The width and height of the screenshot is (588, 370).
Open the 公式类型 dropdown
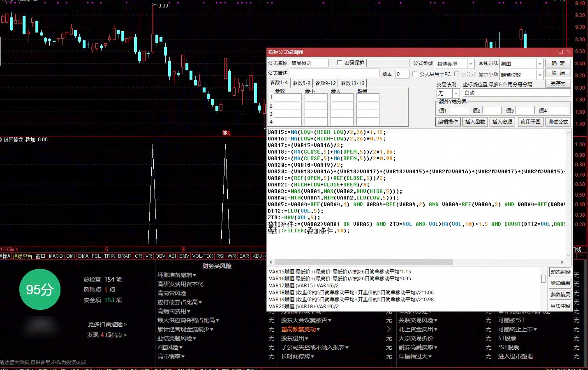(x=471, y=64)
